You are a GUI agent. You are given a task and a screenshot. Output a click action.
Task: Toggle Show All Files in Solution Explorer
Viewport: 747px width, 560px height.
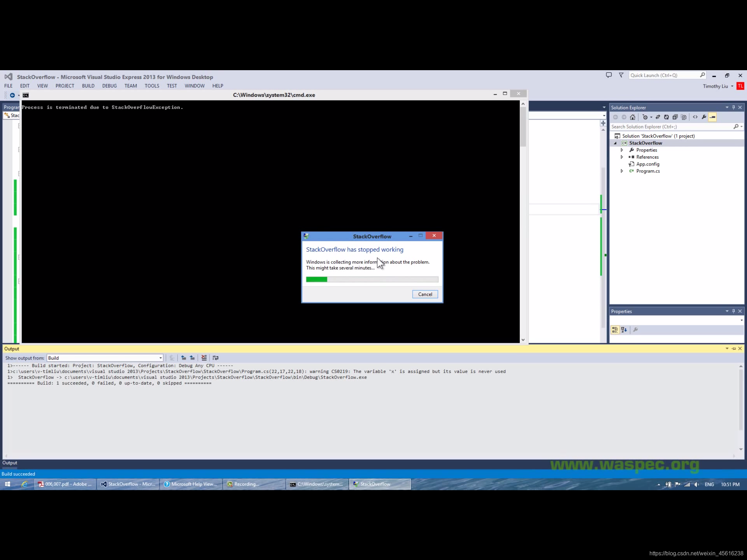tap(684, 117)
